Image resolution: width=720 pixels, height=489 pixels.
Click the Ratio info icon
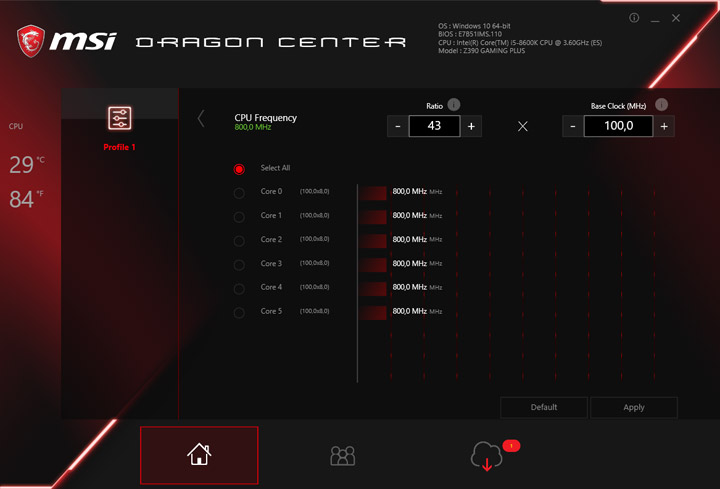(454, 105)
